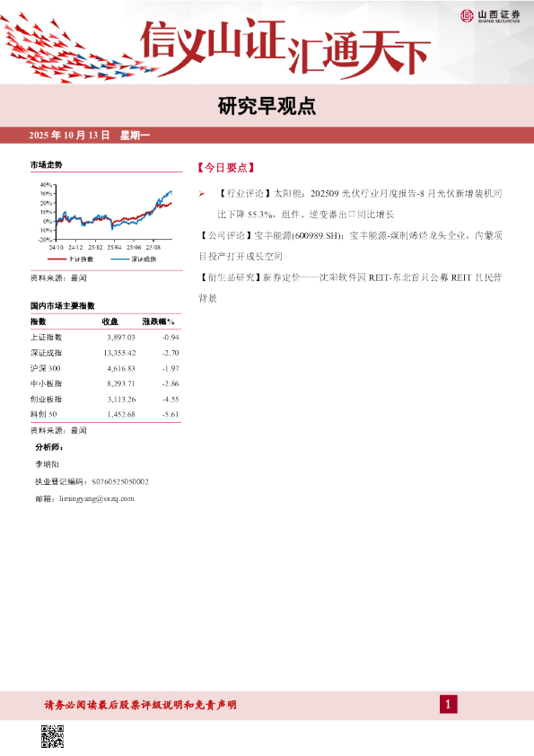This screenshot has height=756, width=534.
Task: Click the 深证成指 blue legend line
Action: (x=120, y=259)
